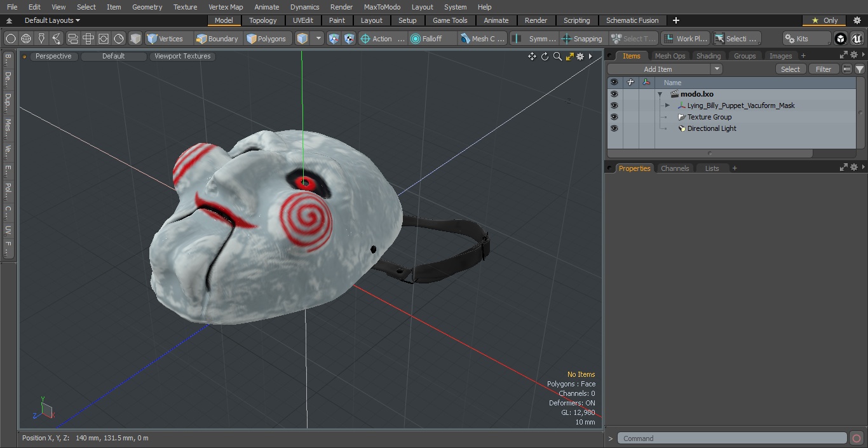This screenshot has height=448, width=868.
Task: Open the File menu
Action: pyautogui.click(x=12, y=7)
